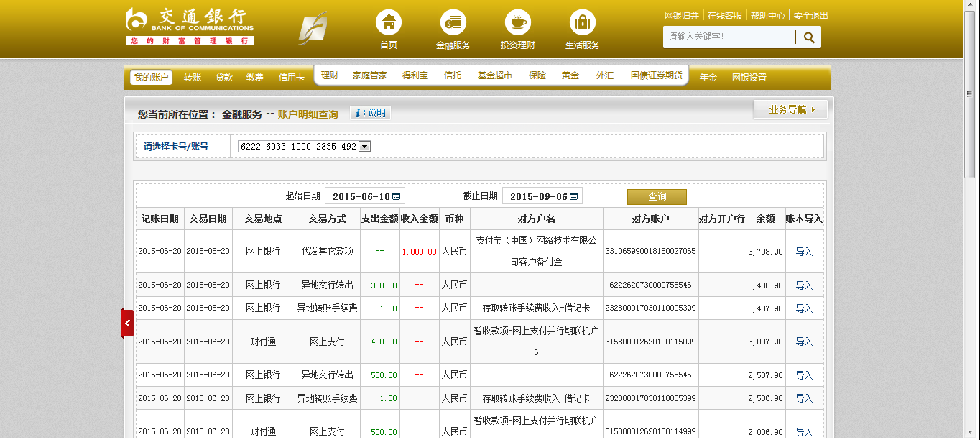
Task: Click the search magnifier icon
Action: [x=809, y=37]
